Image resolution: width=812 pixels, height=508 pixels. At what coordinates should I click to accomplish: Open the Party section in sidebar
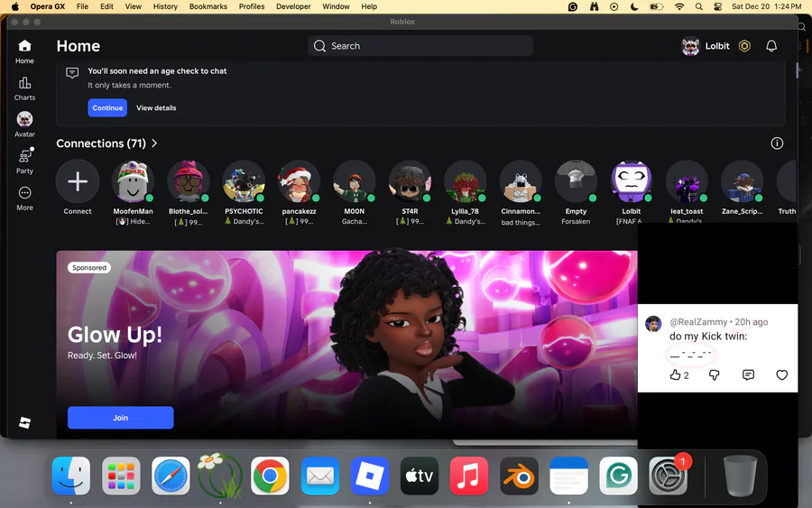[x=24, y=162]
